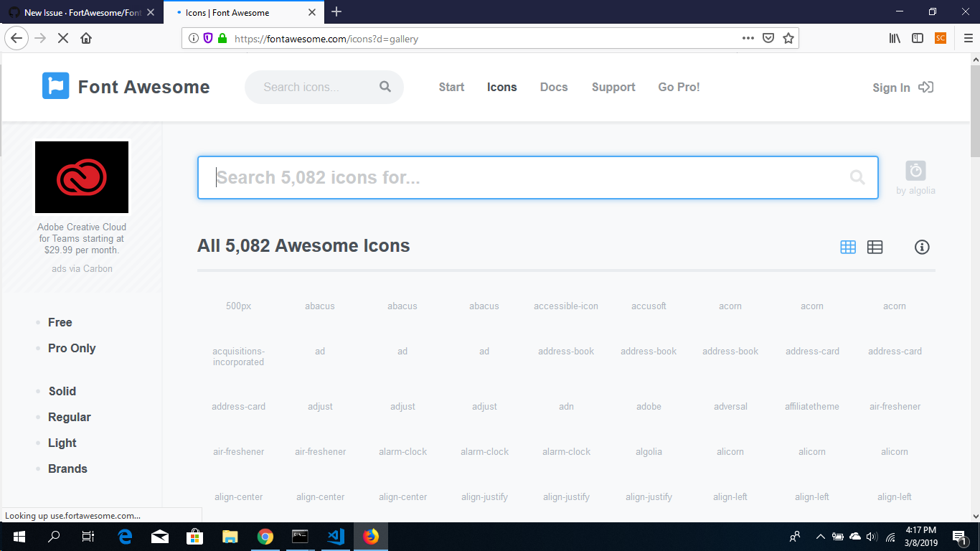Open the Docs navigation item
Viewport: 980px width, 551px height.
click(554, 86)
